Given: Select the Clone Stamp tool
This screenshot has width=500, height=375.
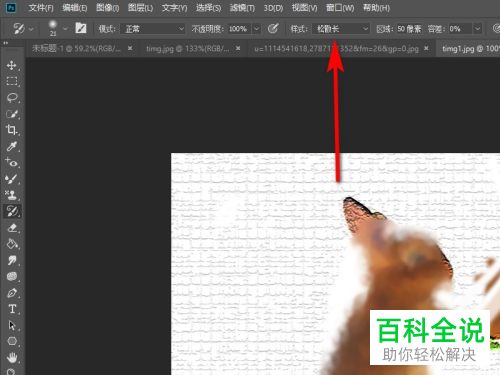Looking at the screenshot, I should 12,195.
